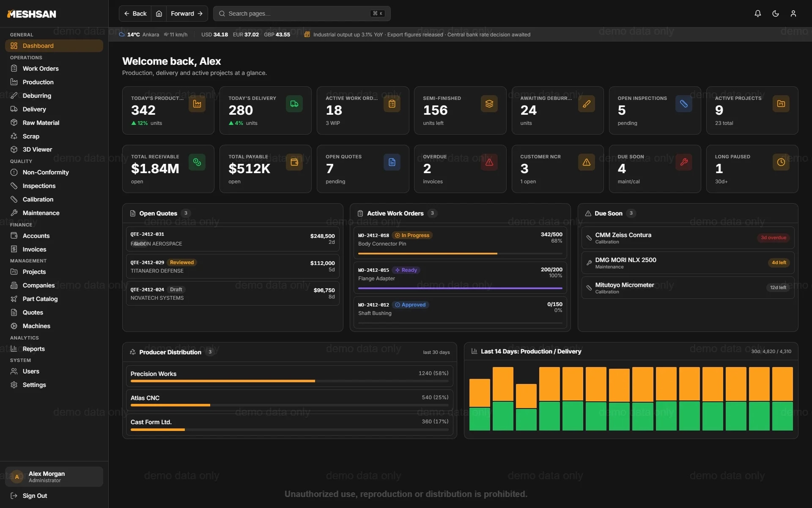Open work order WO-2412-015 Flange Adapter
Screen dimensions: 812x508
point(460,277)
